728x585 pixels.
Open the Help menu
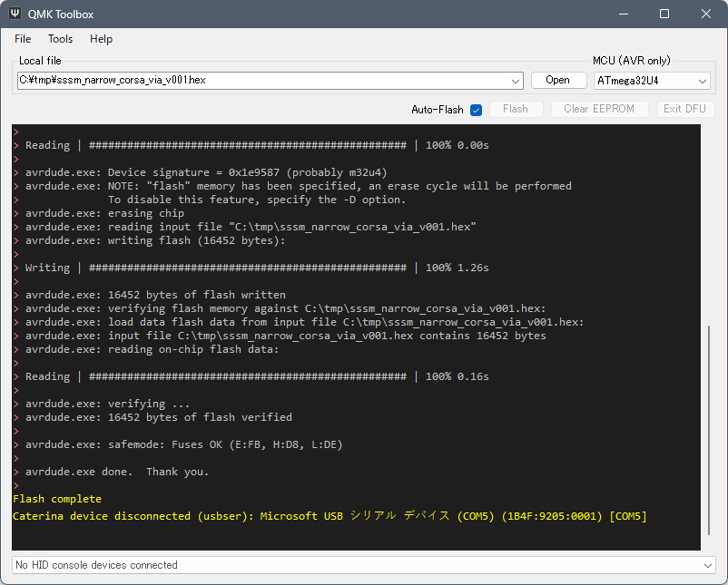click(x=102, y=39)
